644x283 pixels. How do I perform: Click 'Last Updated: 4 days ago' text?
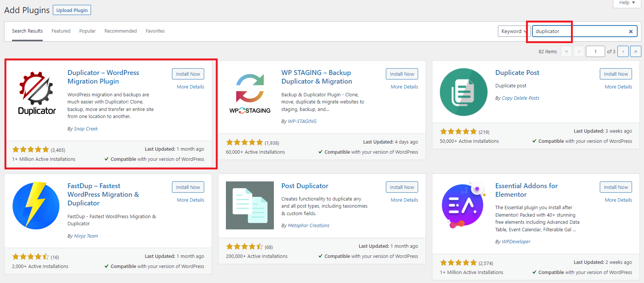tap(390, 142)
